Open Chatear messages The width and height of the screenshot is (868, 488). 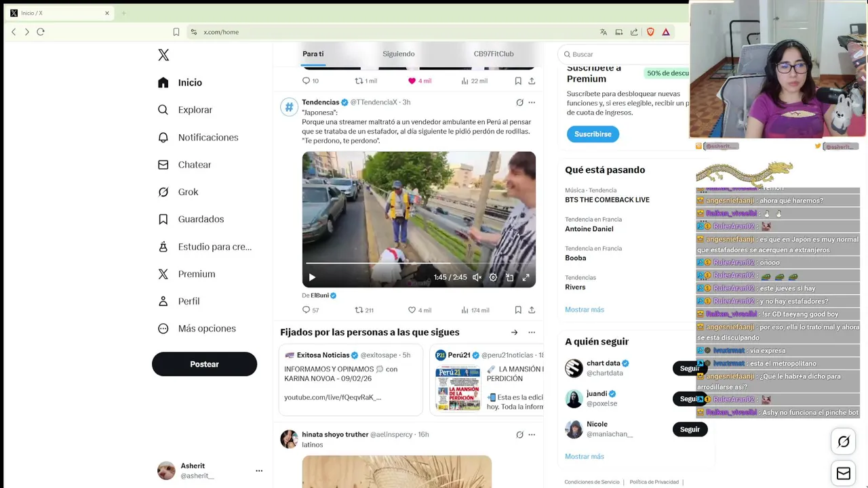pos(184,165)
